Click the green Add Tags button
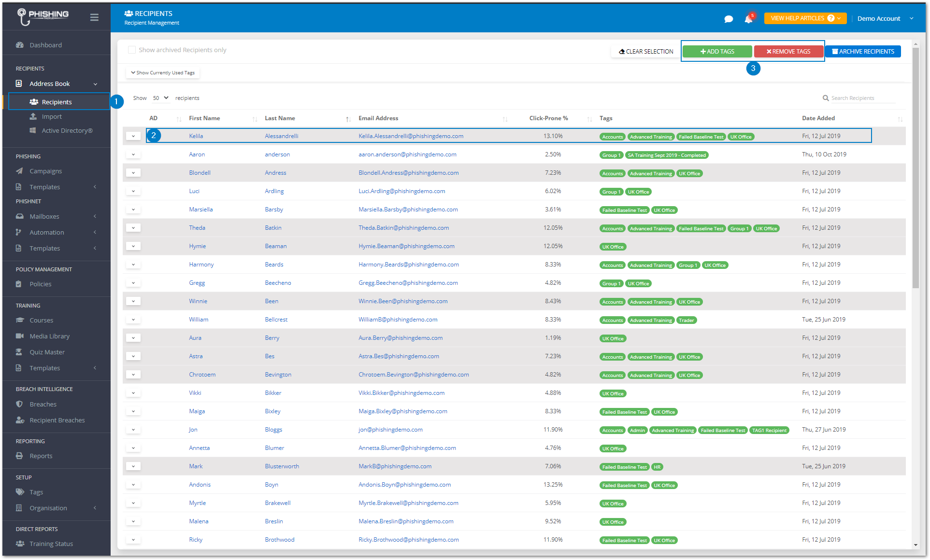The height and width of the screenshot is (560, 930). pos(717,52)
